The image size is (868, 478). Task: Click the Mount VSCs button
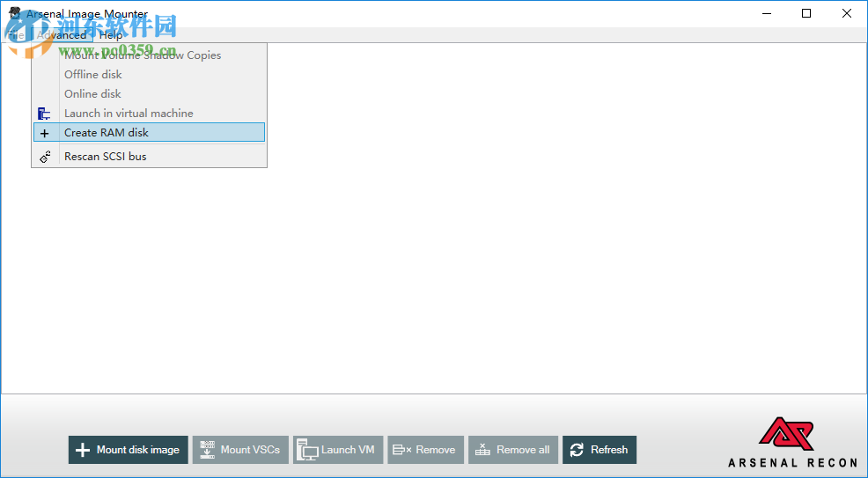click(x=241, y=450)
